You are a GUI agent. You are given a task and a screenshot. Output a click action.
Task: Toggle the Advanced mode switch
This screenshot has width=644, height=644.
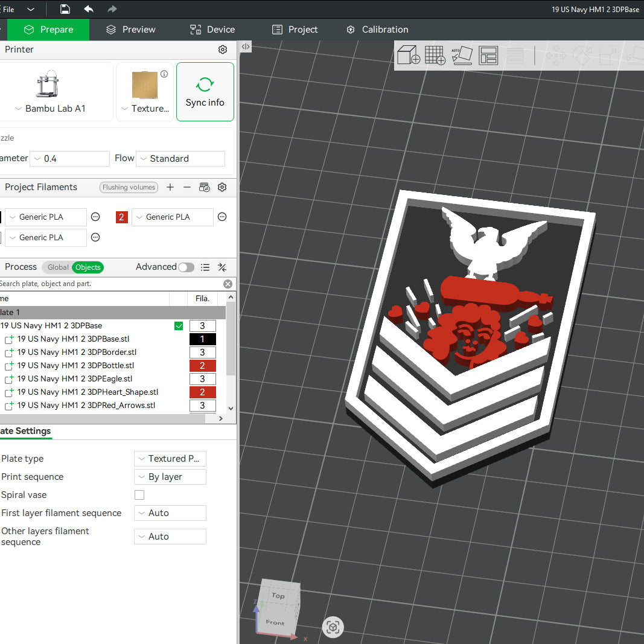pyautogui.click(x=186, y=267)
